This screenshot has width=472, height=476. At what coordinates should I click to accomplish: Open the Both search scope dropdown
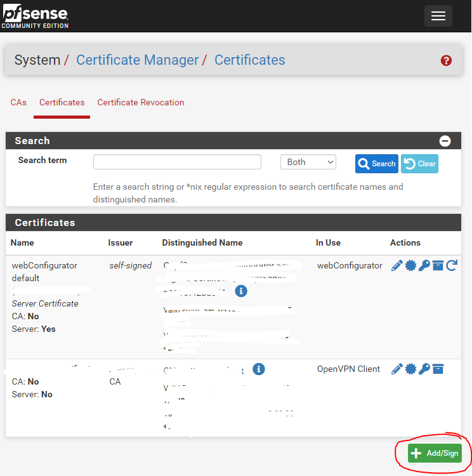[x=308, y=162]
